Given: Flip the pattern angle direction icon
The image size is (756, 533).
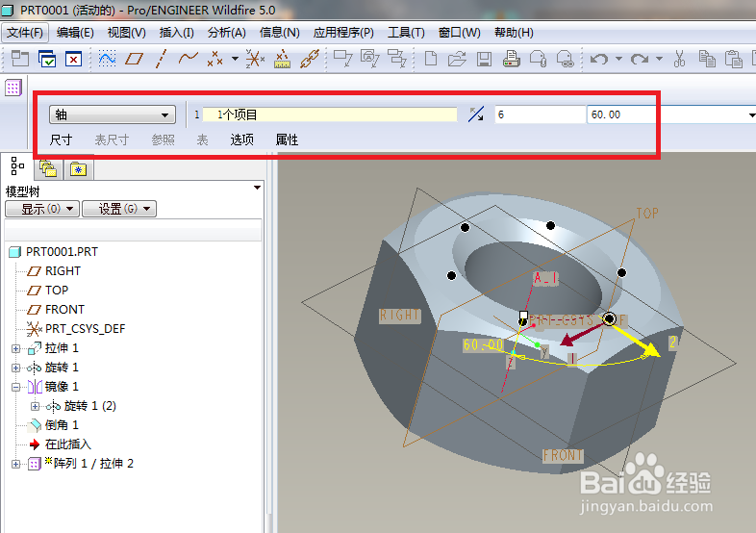Looking at the screenshot, I should (476, 114).
